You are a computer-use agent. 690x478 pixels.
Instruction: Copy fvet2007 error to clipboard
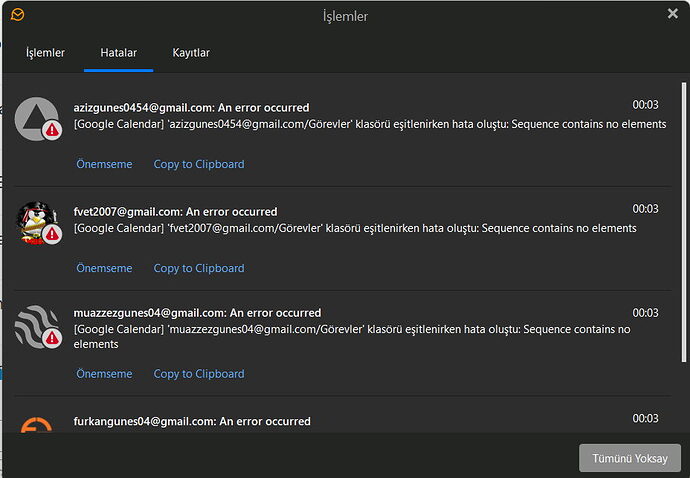(199, 268)
